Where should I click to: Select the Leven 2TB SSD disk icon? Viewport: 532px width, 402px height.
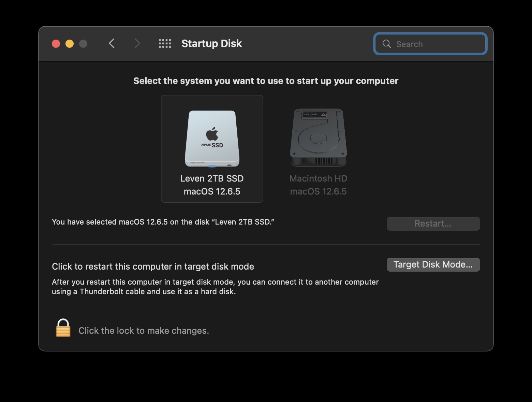click(x=212, y=139)
